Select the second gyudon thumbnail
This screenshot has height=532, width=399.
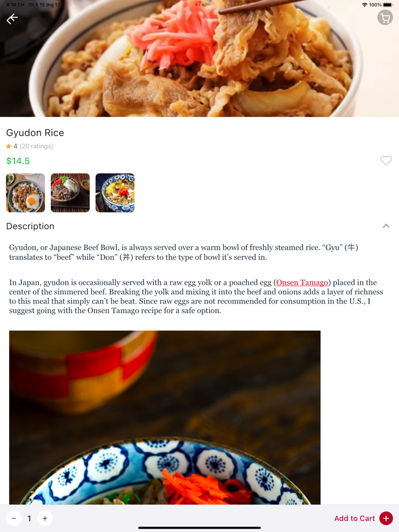click(x=70, y=193)
